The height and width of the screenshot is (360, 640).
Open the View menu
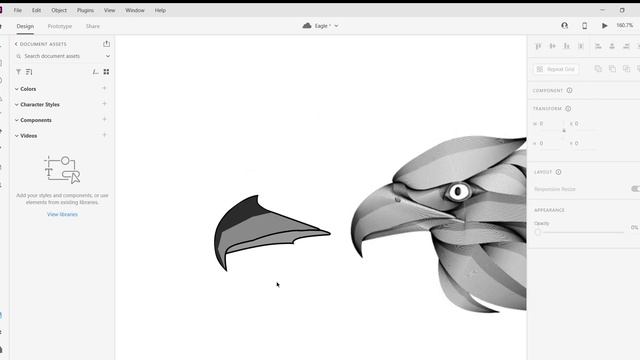(109, 10)
